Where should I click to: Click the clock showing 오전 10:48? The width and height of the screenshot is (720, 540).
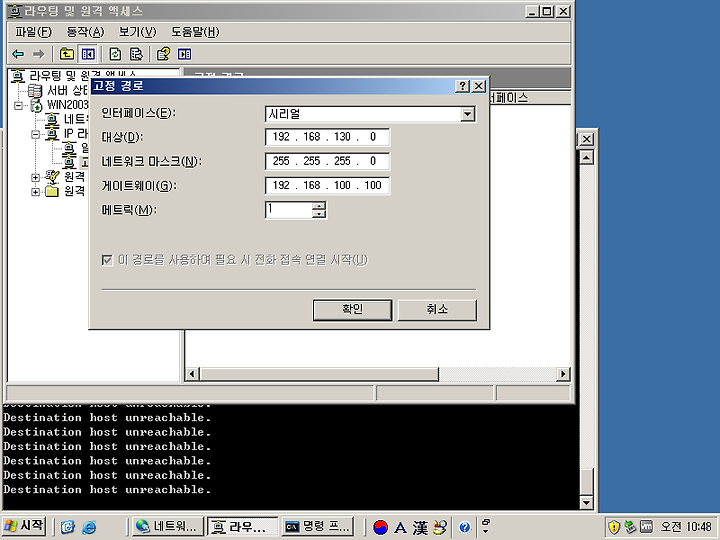(x=686, y=527)
